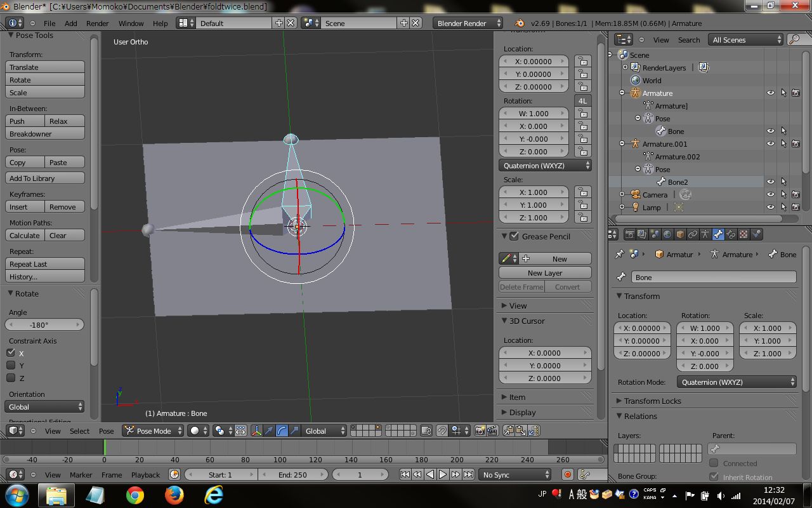Copy the pose to buffer icon
Viewport: 812px width, 508px height.
tap(509, 431)
